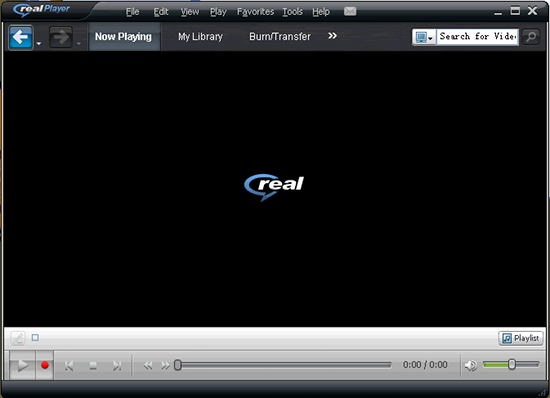Viewport: 550px width, 398px height.
Task: Click the fast-forward double-arrow icon
Action: [x=165, y=366]
